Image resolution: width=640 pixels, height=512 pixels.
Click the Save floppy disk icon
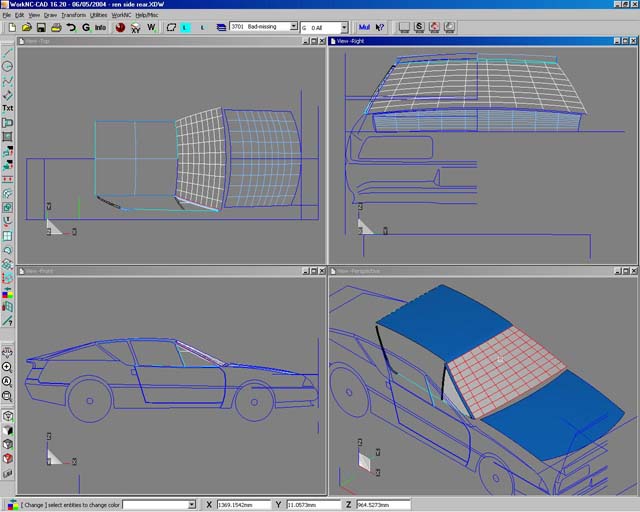(x=41, y=28)
